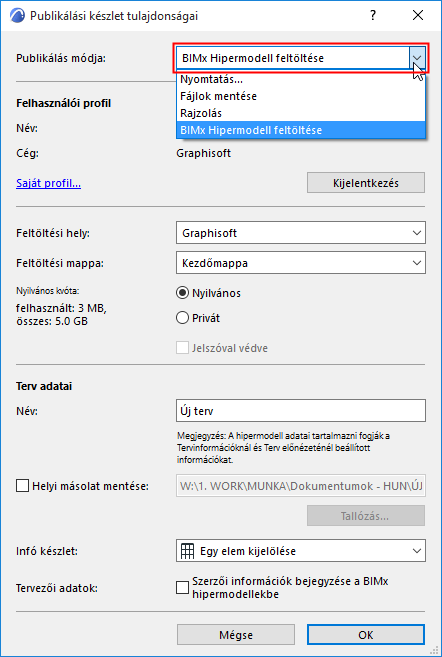Confirm with the OK button

pyautogui.click(x=366, y=635)
